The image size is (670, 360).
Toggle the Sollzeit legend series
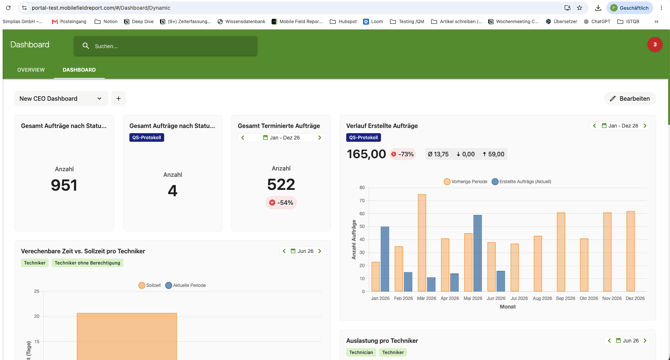click(149, 285)
